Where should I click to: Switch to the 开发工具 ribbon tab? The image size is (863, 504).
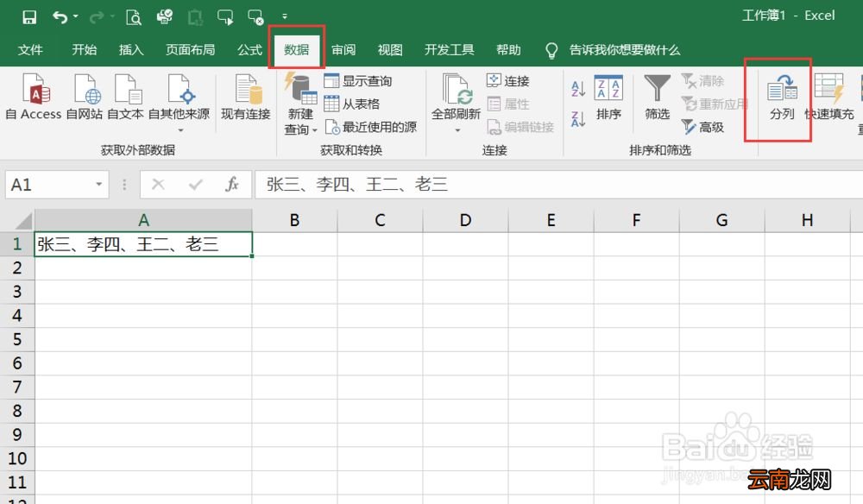(449, 50)
